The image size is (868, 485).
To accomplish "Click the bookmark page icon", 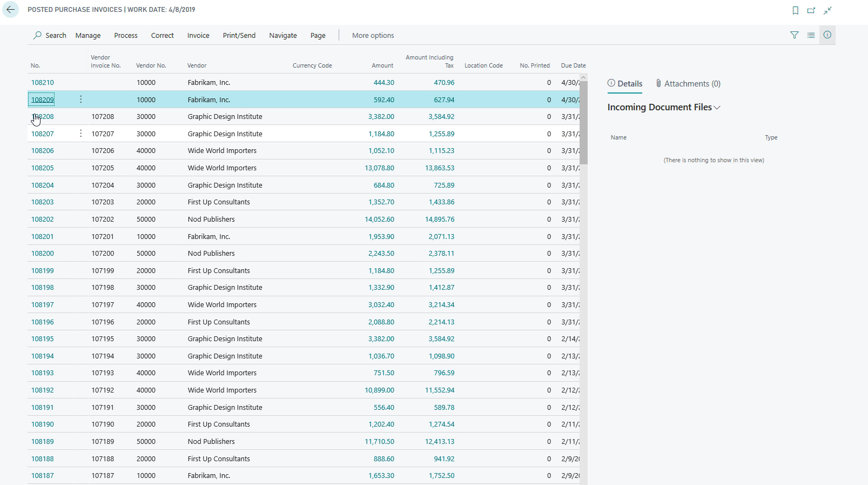I will [x=795, y=10].
